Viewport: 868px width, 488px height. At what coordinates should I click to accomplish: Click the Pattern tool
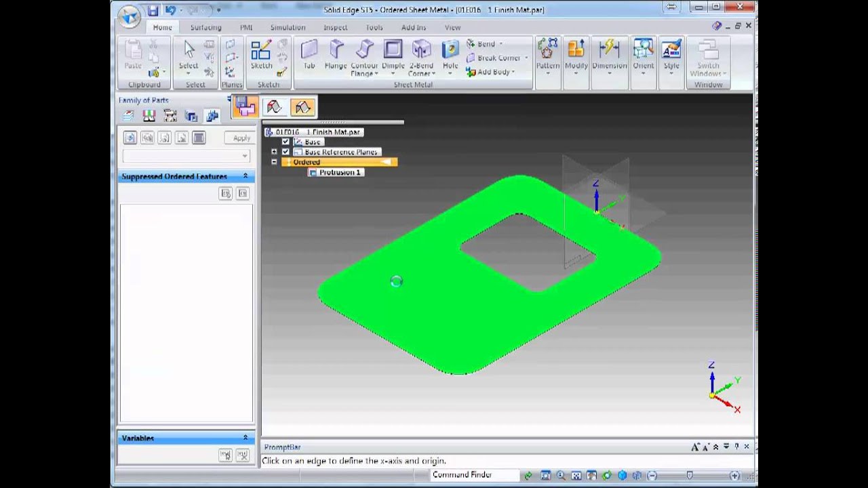coord(547,54)
